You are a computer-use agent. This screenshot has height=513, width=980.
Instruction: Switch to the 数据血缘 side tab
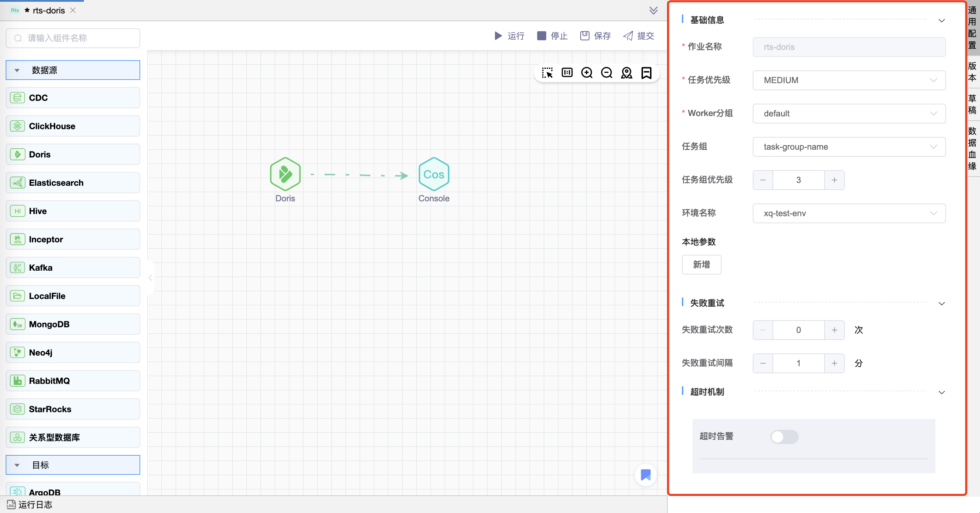973,148
